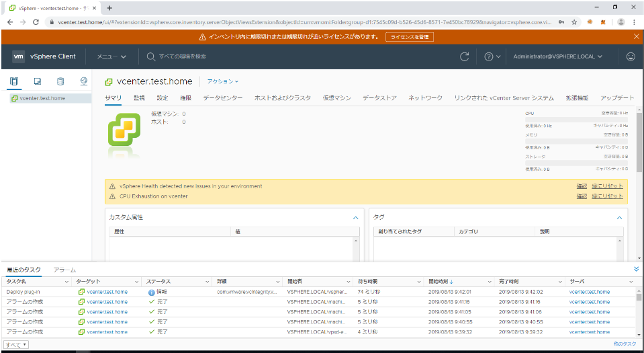Select the 最近のタスク tab
644x353 pixels.
coord(24,270)
